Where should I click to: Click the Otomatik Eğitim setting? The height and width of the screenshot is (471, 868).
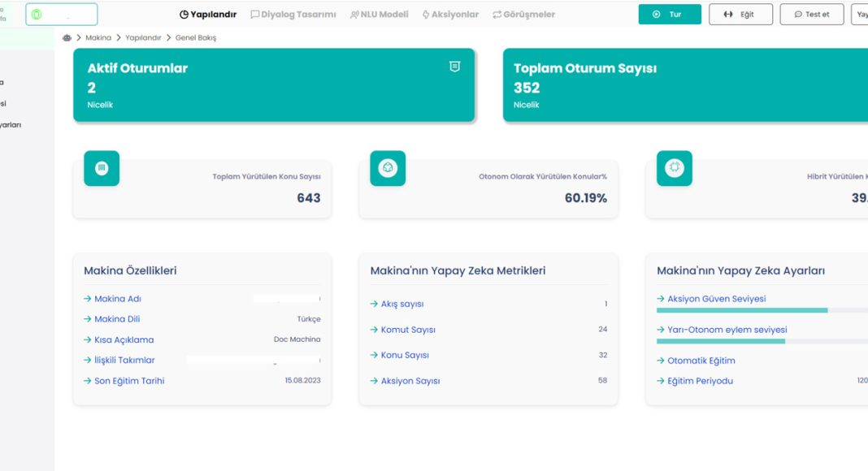point(701,361)
